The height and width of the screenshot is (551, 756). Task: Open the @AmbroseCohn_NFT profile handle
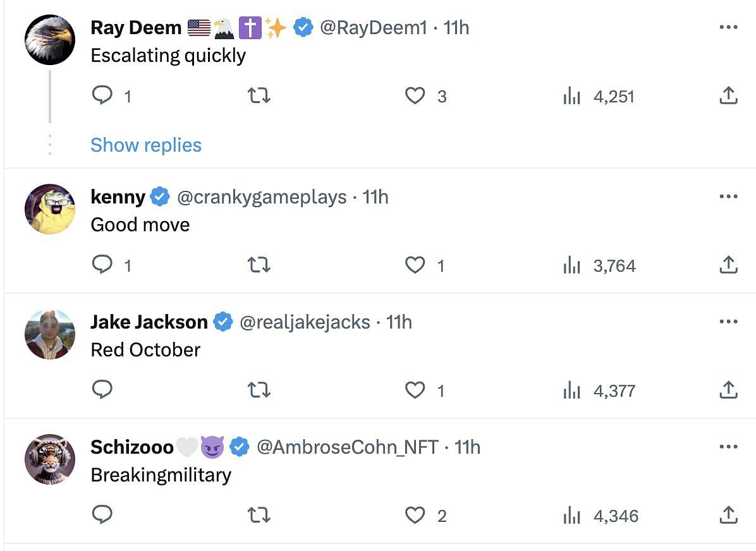point(347,447)
